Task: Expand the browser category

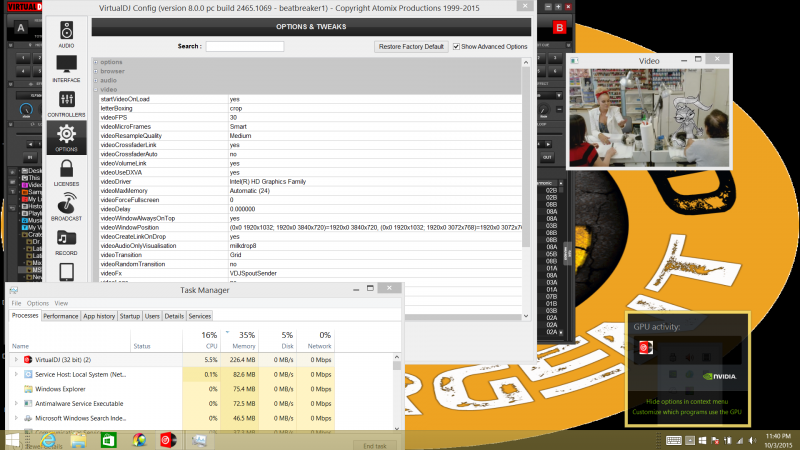Action: pyautogui.click(x=95, y=71)
